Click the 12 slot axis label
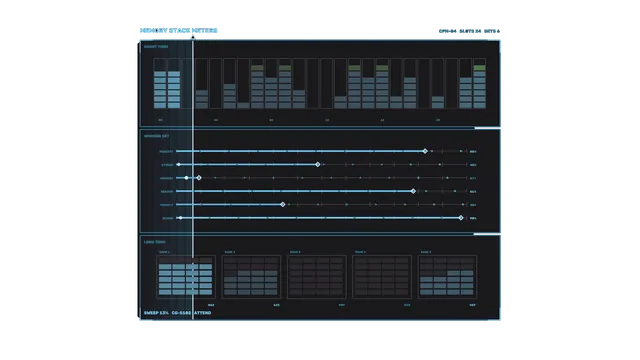This screenshot has width=640, height=360. click(327, 120)
